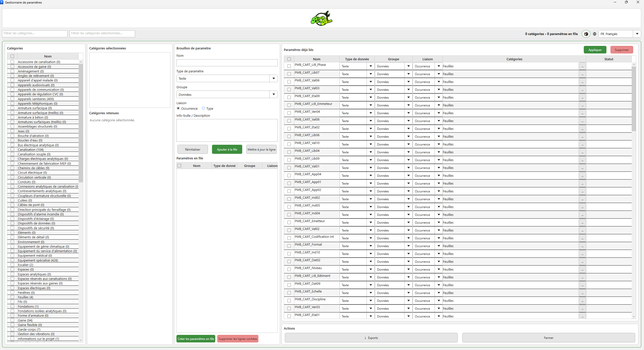Tick the Feuilles (4) category checkbox
Image resolution: width=644 pixels, height=350 pixels.
tap(12, 297)
